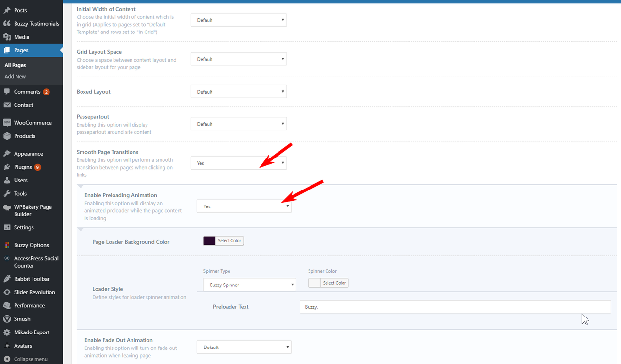Click the dark purple loader background swatch
Image resolution: width=621 pixels, height=364 pixels.
pos(210,241)
